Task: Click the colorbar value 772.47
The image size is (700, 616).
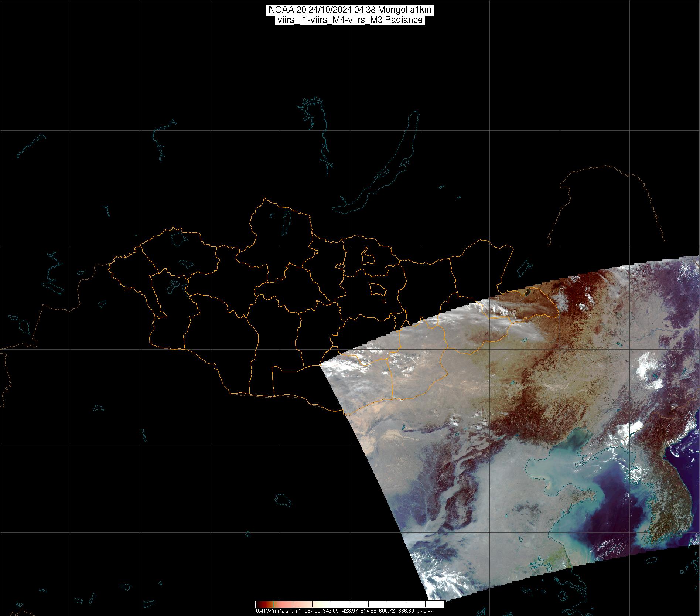Action: coord(425,611)
